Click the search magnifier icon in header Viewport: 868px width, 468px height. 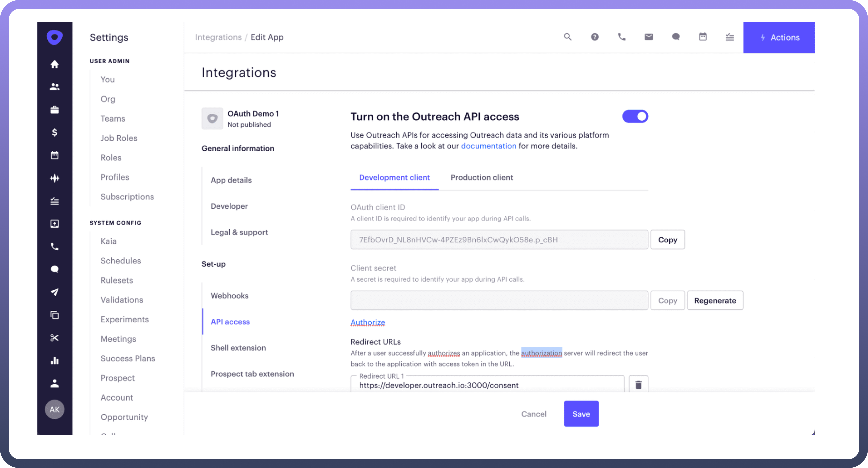click(568, 37)
